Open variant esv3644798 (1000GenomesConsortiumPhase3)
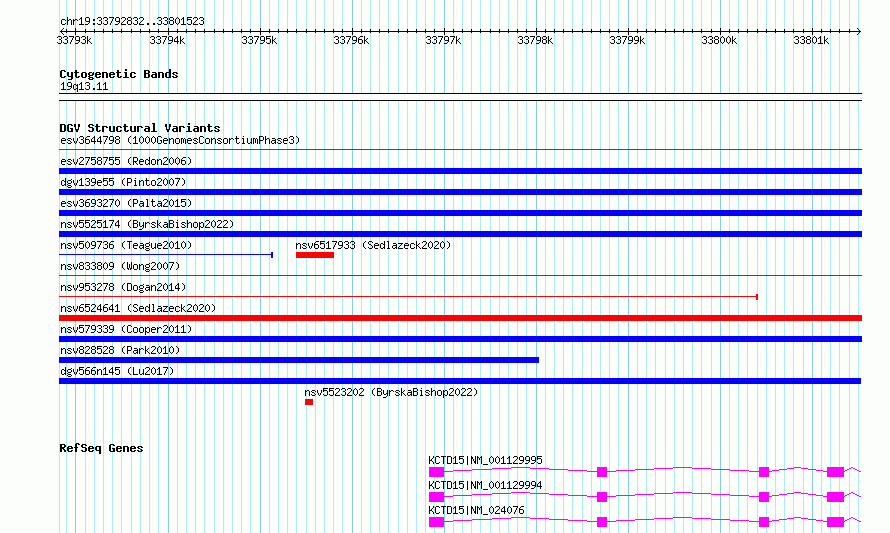Screen dimensions: 890x533 click(180, 140)
